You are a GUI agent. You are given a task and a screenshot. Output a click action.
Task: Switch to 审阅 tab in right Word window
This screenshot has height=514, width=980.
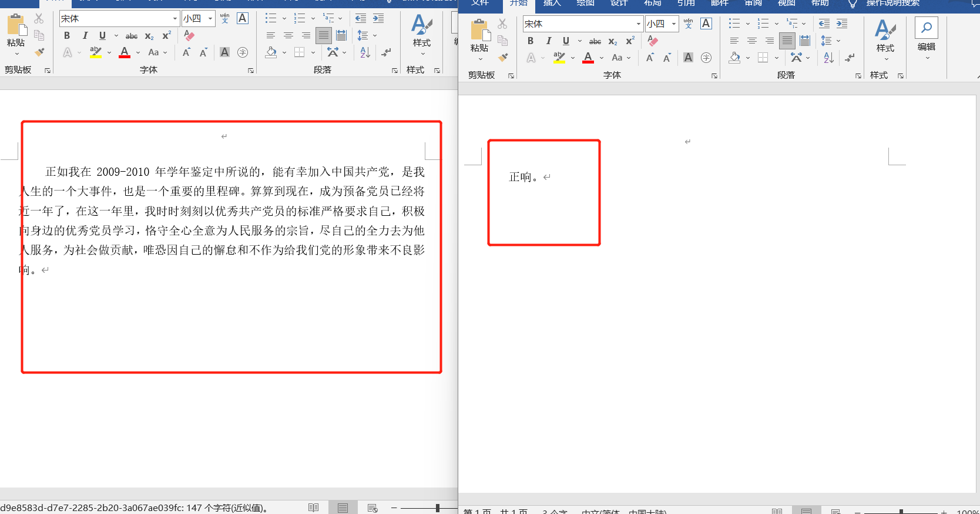coord(753,3)
